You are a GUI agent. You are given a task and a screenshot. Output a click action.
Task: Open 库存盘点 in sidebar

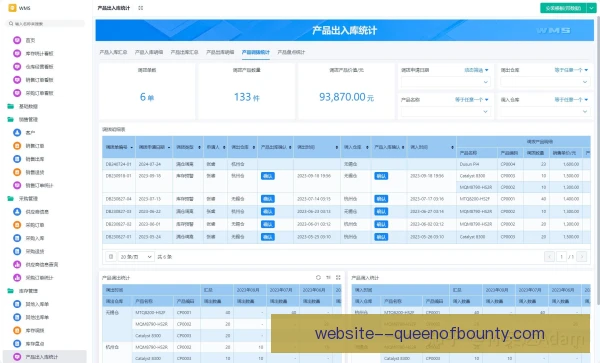[34, 343]
